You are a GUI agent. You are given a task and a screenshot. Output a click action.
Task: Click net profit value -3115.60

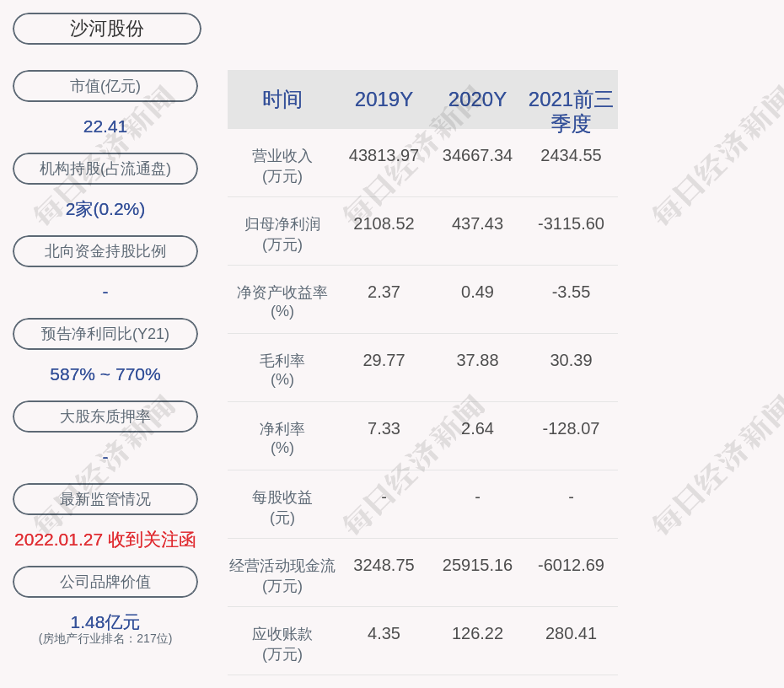click(x=571, y=223)
